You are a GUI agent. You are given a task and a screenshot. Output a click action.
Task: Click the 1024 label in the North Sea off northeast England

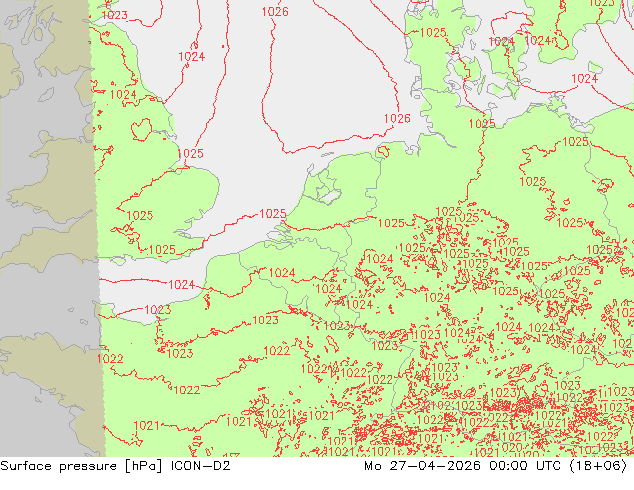click(x=192, y=56)
